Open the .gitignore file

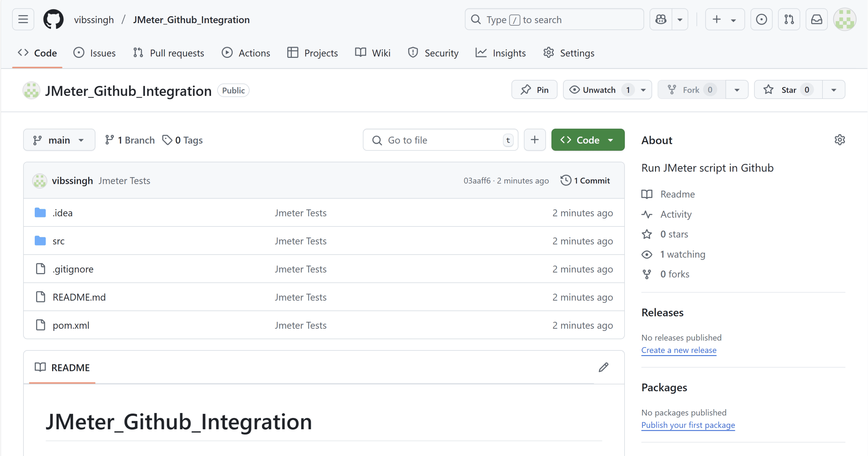(73, 269)
